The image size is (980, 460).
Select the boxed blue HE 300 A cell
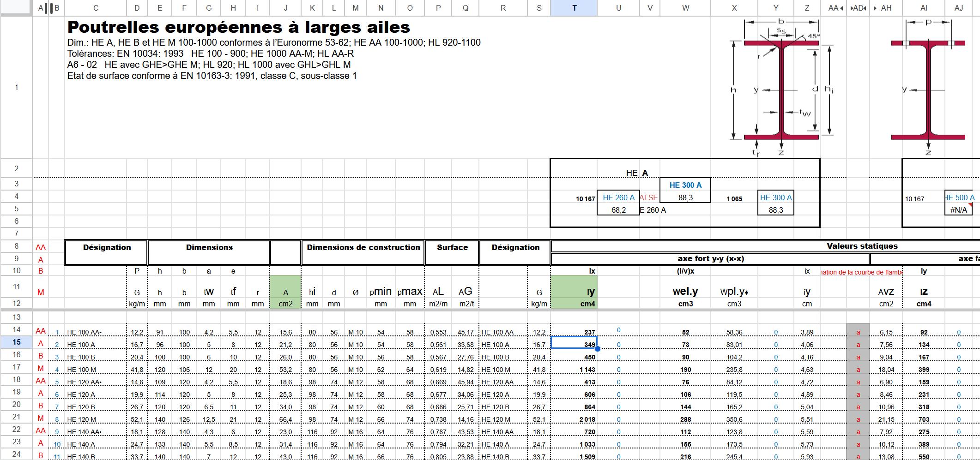(x=685, y=185)
